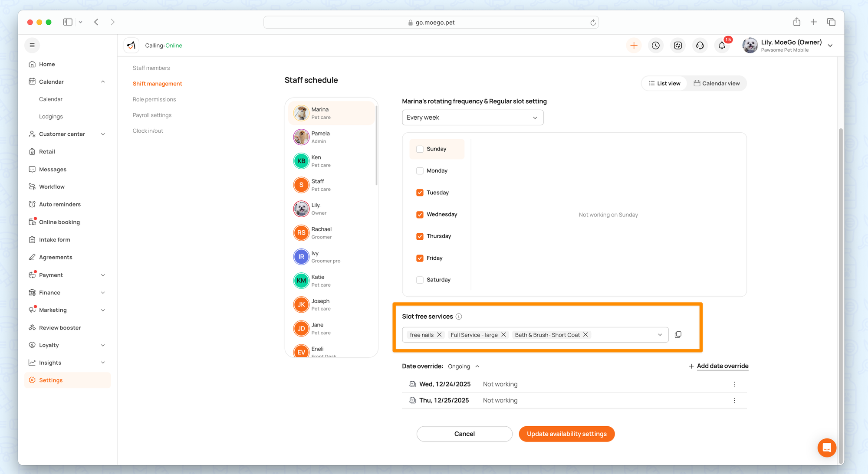The image size is (868, 474).
Task: Uncheck the Tuesday checkbox
Action: coord(420,193)
